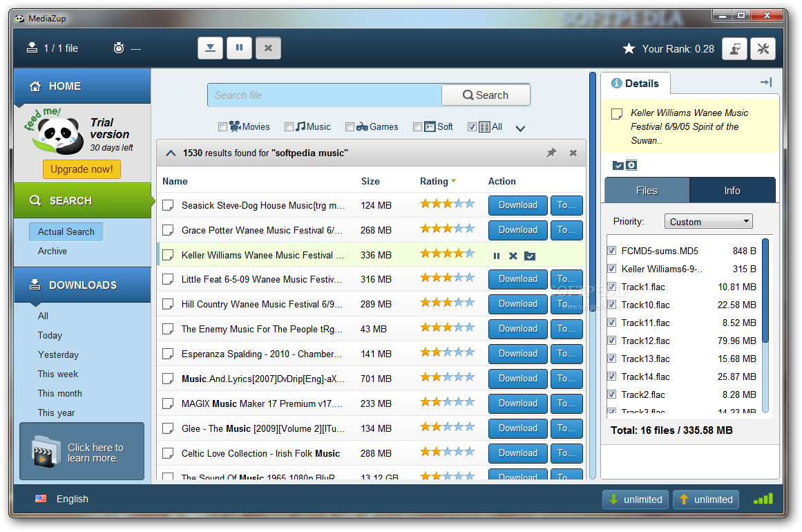Open the DOWNLOADS section
802x532 pixels.
coord(82,285)
